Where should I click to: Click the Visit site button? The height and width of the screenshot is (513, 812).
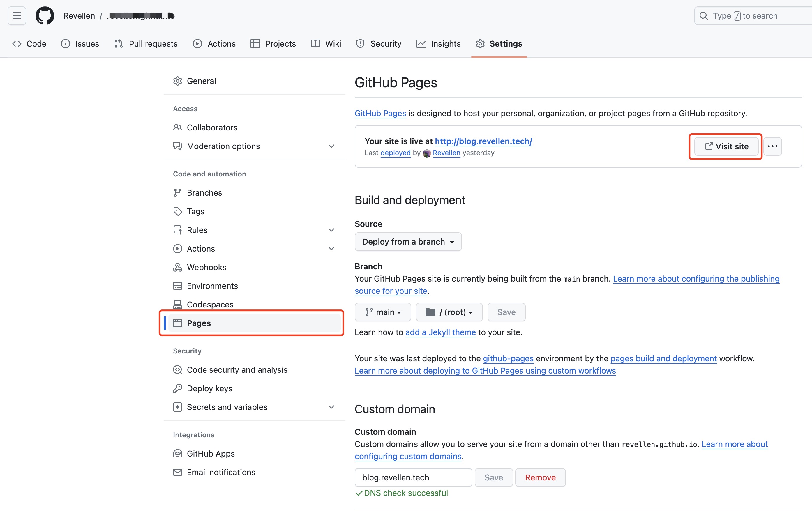coord(726,146)
